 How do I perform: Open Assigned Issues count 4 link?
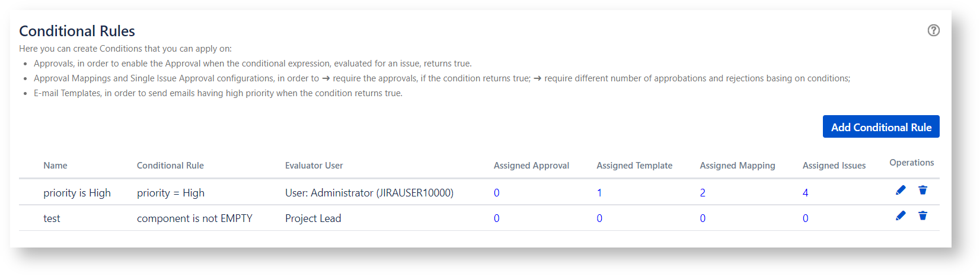point(805,193)
